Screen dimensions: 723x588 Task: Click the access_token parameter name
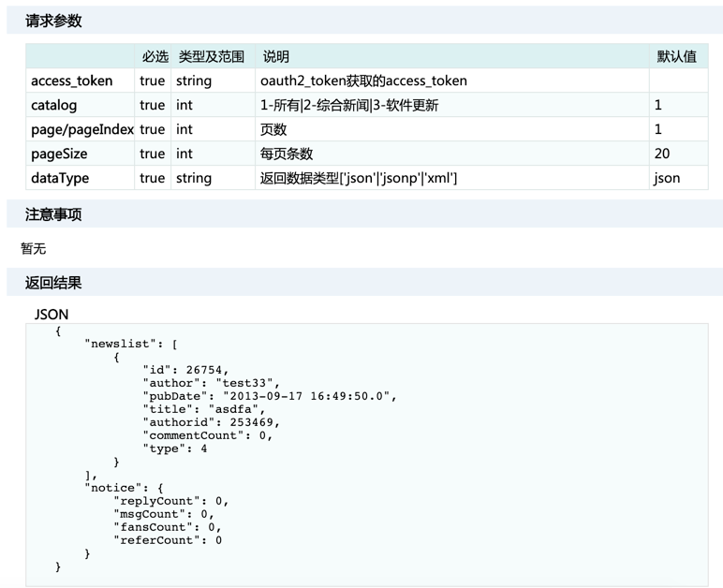pyautogui.click(x=71, y=81)
